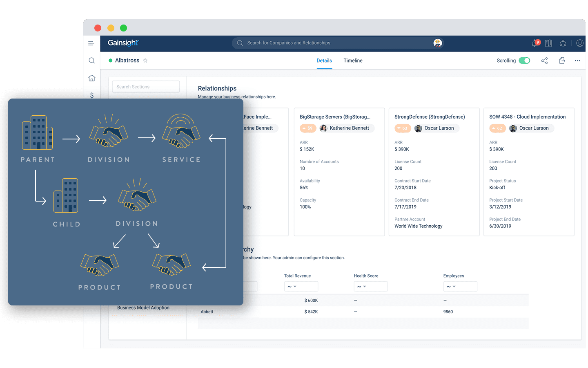Open the hamburger menu icon
The width and height of the screenshot is (588, 368).
(x=91, y=43)
